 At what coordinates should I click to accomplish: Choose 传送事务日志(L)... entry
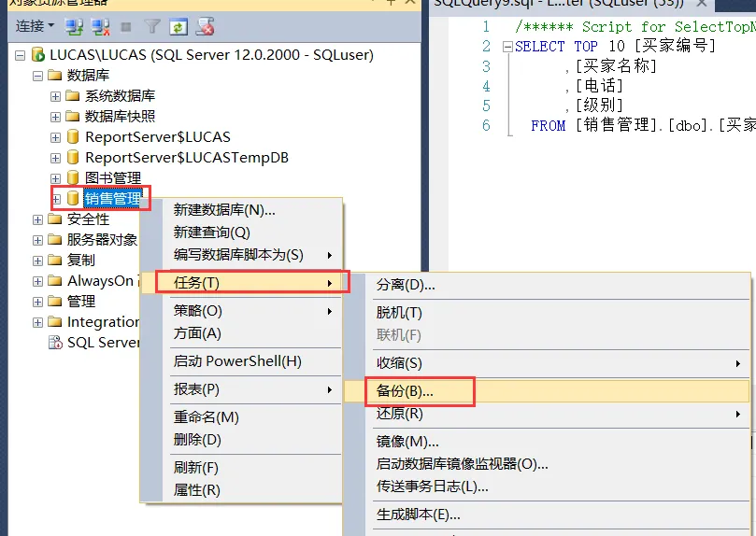[x=547, y=487]
